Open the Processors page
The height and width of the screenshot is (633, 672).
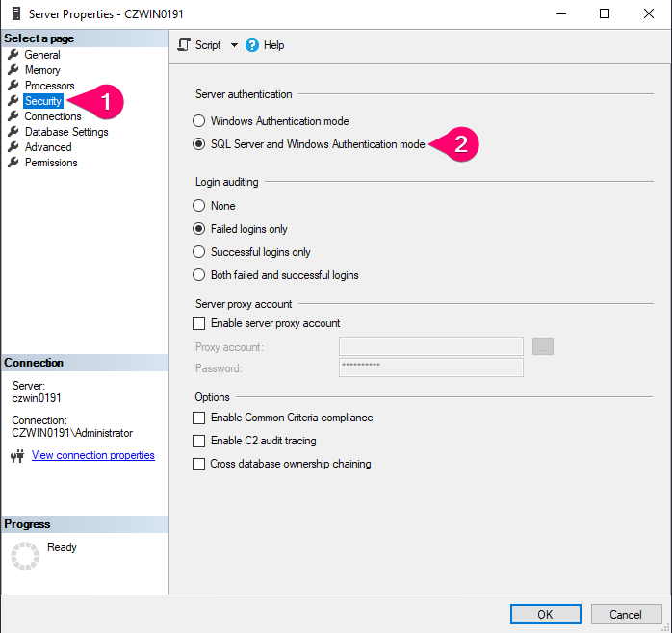tap(49, 86)
